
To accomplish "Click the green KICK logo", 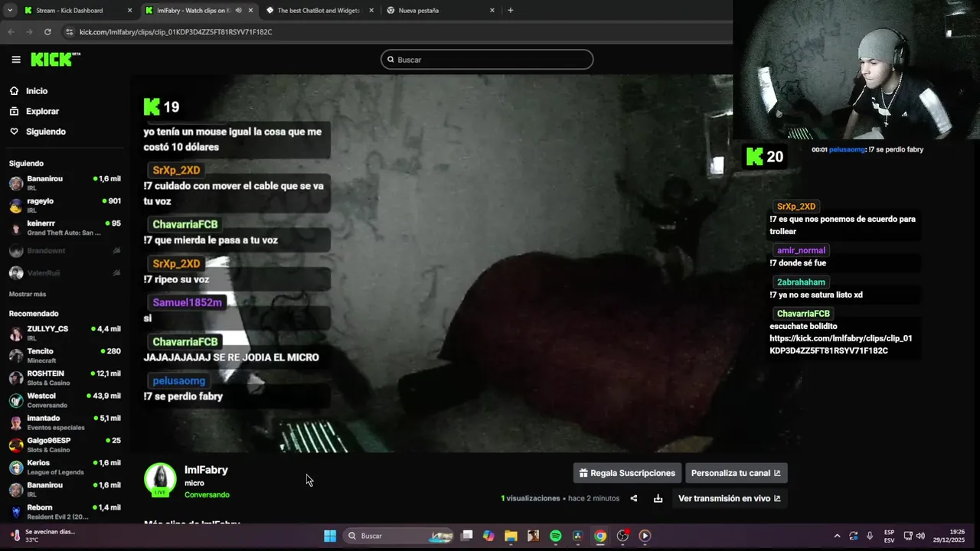I will coord(55,59).
